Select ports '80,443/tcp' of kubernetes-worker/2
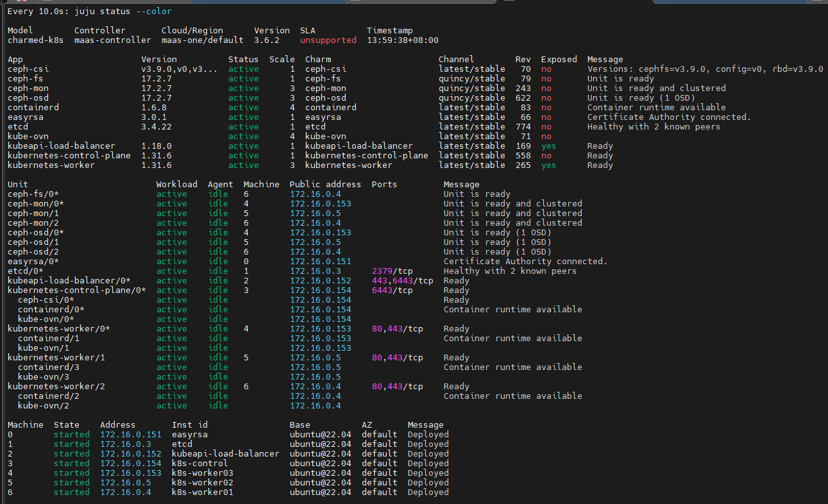This screenshot has width=828, height=504. pos(397,387)
